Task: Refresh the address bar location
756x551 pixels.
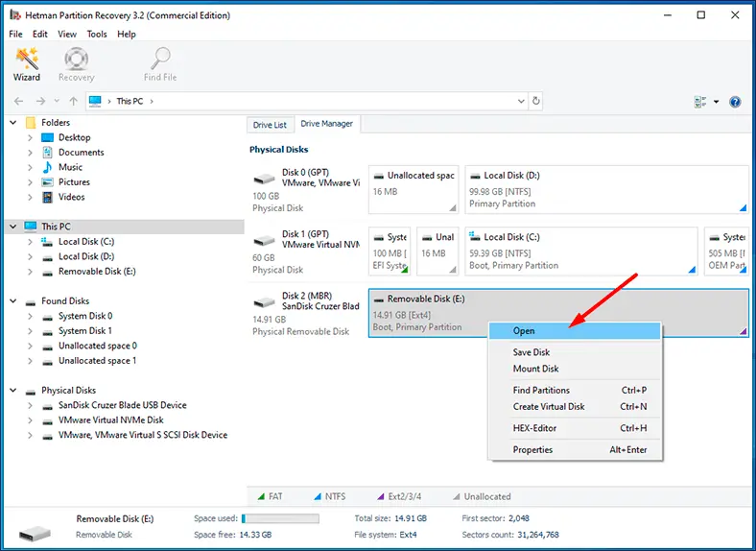Action: coord(535,101)
